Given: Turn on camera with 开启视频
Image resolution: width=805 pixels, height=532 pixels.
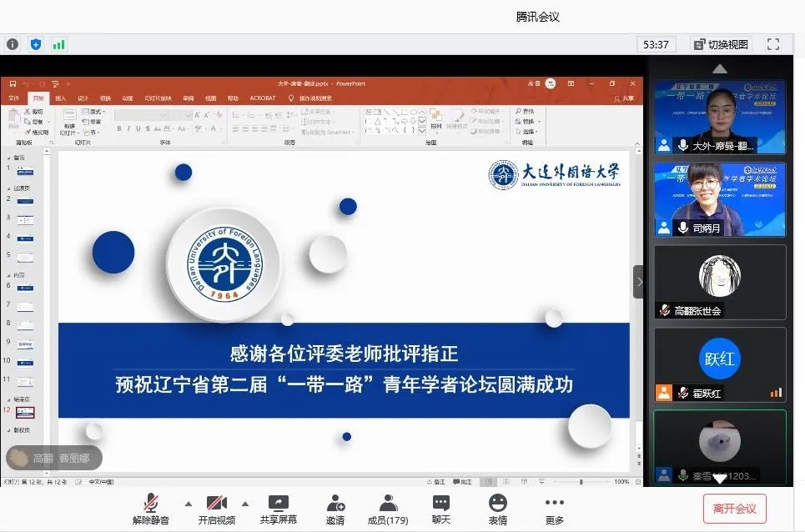Looking at the screenshot, I should coord(216,508).
